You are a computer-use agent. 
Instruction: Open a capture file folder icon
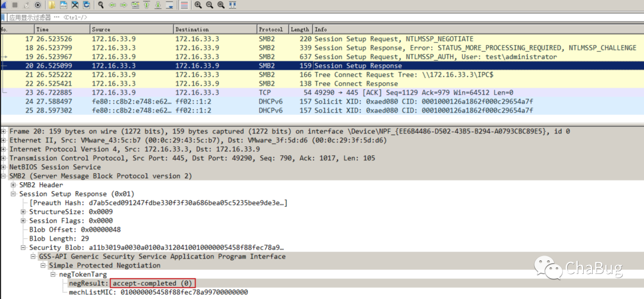[52, 5]
